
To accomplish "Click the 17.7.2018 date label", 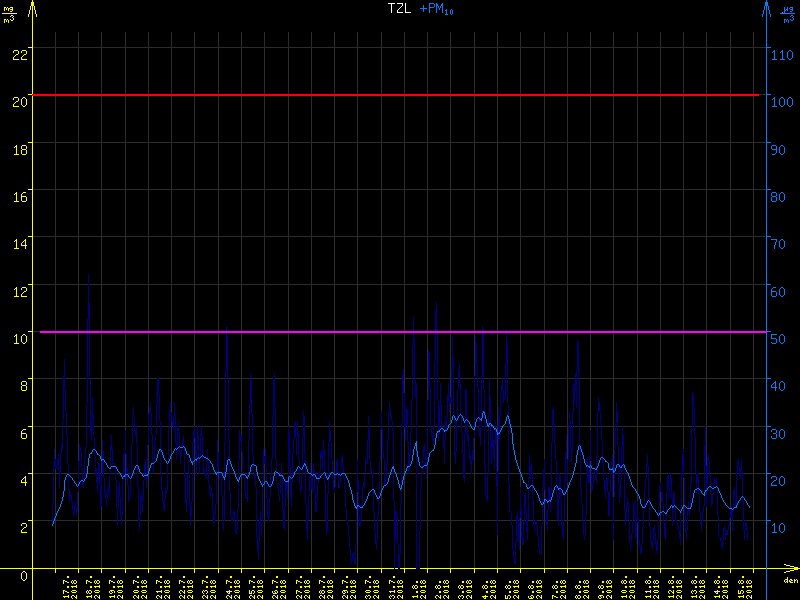I will pyautogui.click(x=70, y=587).
